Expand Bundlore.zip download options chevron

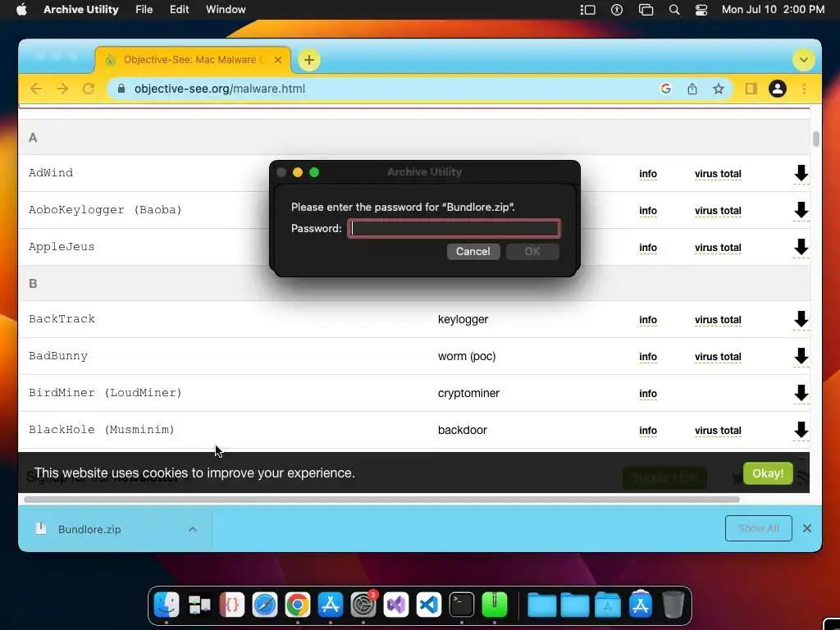tap(193, 529)
